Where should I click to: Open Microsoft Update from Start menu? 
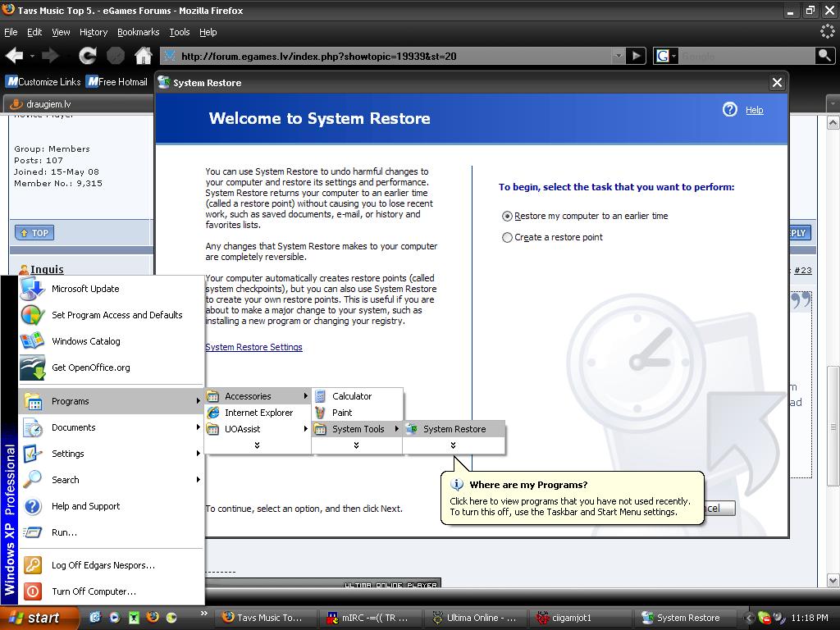[x=112, y=289]
